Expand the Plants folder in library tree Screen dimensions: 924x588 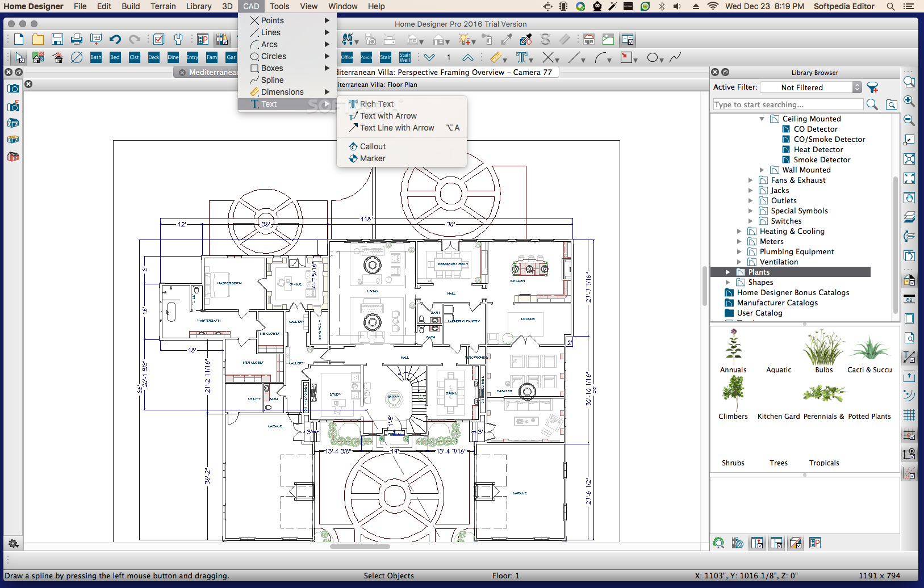pyautogui.click(x=728, y=272)
